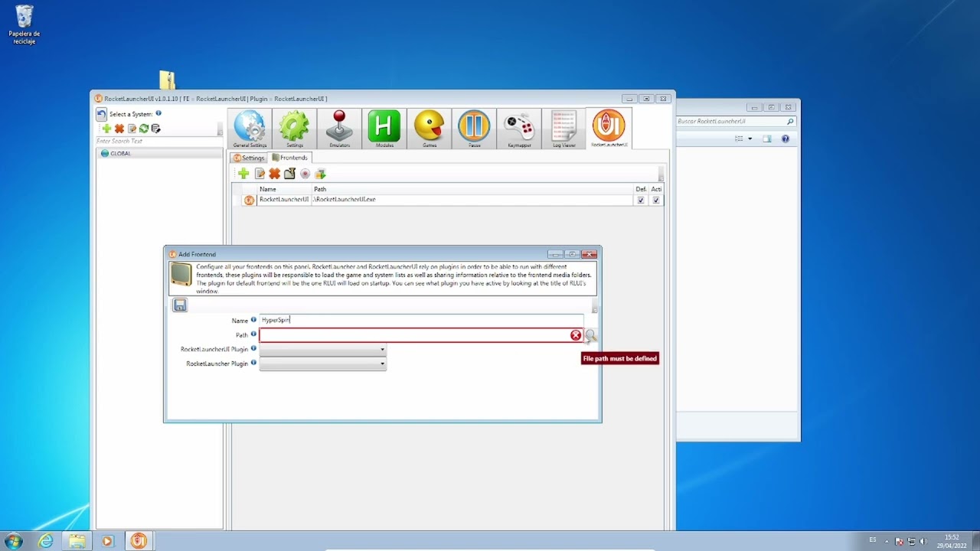Screen dimensions: 980x551
Task: Click the folder icon in frontends toolbar
Action: click(289, 174)
